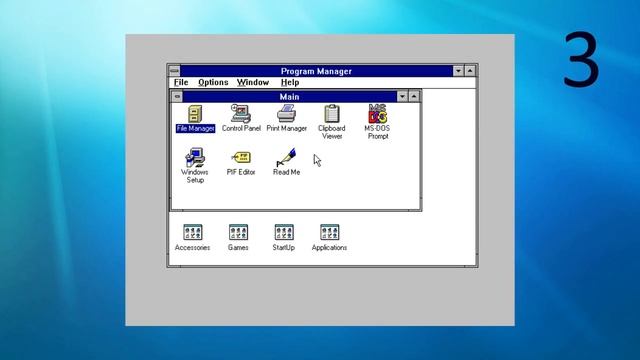
Task: Open the Window menu
Action: coord(253,82)
